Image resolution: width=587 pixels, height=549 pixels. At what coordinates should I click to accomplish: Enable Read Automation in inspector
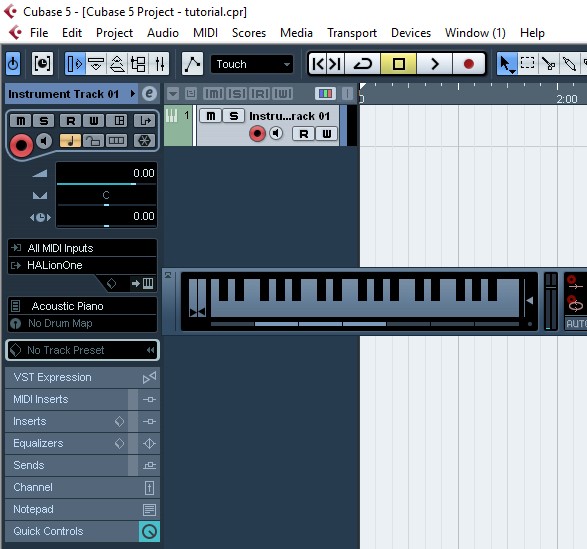point(71,121)
